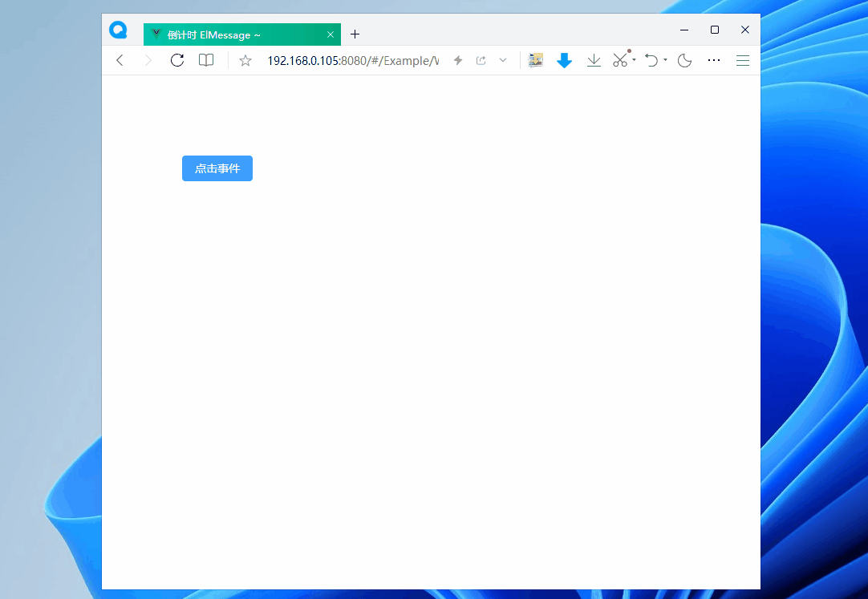This screenshot has width=868, height=599.
Task: Expand the address bar dropdown chevron
Action: point(503,60)
